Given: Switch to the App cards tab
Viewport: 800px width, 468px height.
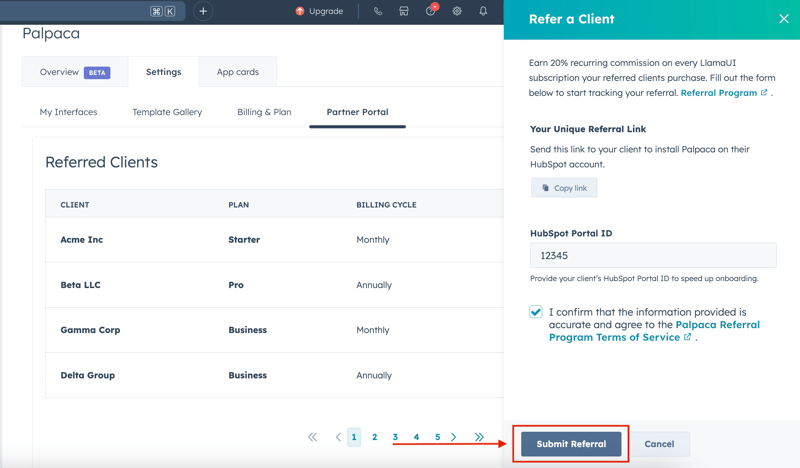Looking at the screenshot, I should click(237, 72).
